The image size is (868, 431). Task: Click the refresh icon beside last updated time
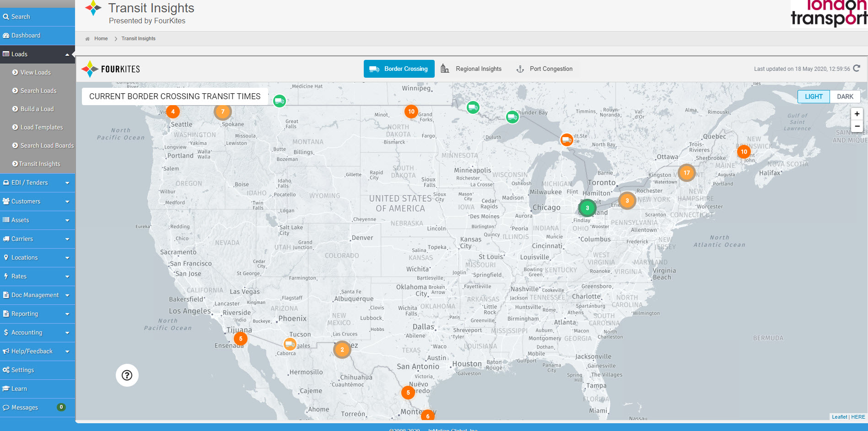[857, 69]
